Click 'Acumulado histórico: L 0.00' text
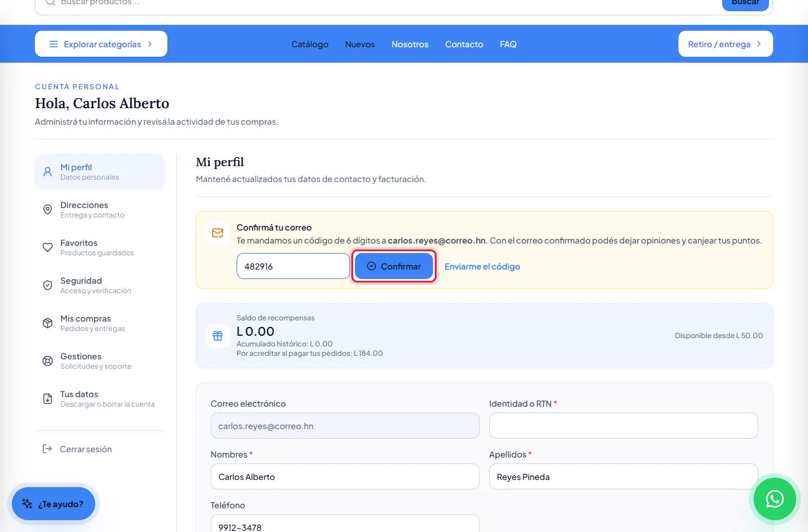 tap(285, 344)
